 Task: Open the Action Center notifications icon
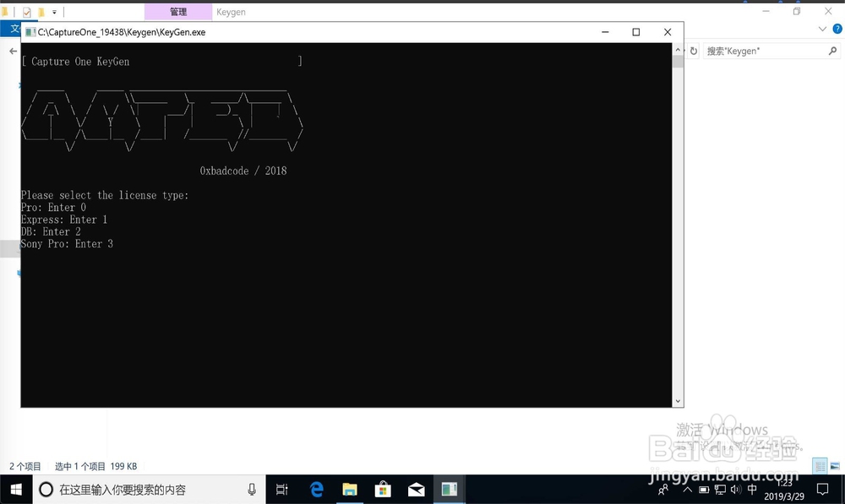tap(822, 490)
